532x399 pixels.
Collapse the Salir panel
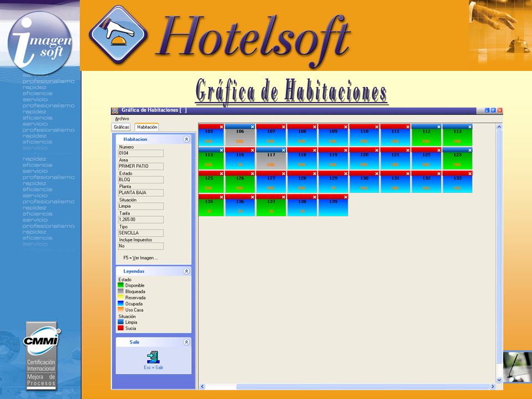[186, 342]
